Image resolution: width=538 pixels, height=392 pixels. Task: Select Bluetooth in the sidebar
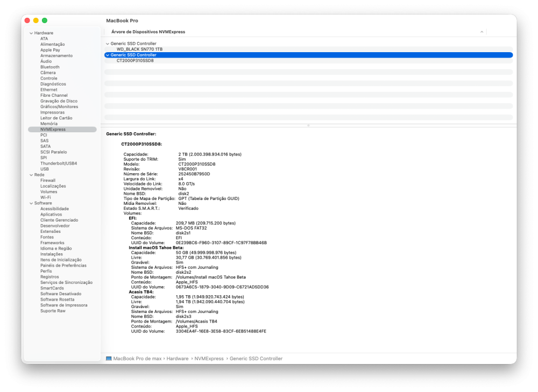coord(49,67)
